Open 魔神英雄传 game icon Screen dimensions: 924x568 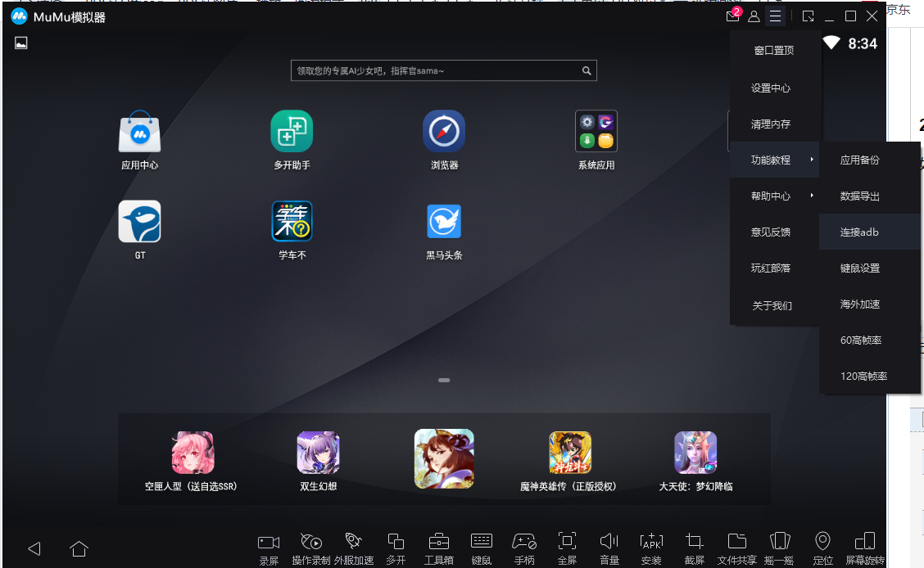pyautogui.click(x=570, y=453)
